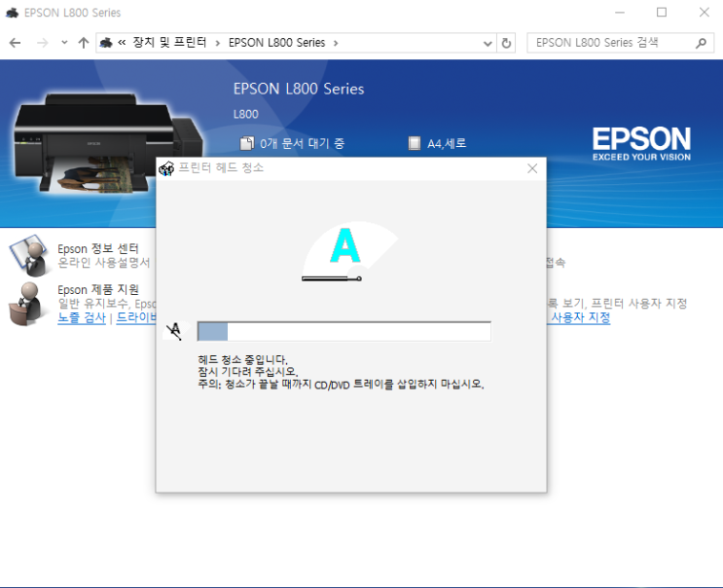The image size is (723, 588).
Task: Click 헤드 청소 중입니다 message text
Action: coord(242,360)
